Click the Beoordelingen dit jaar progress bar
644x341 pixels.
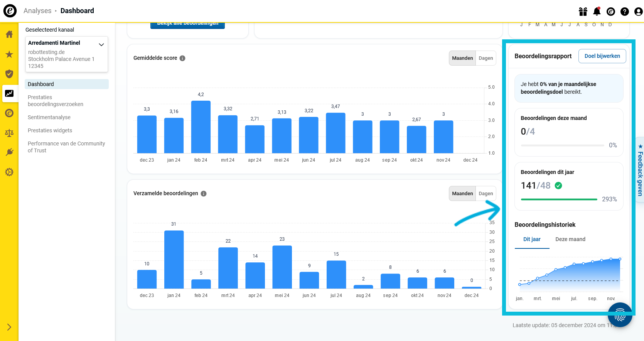click(559, 199)
